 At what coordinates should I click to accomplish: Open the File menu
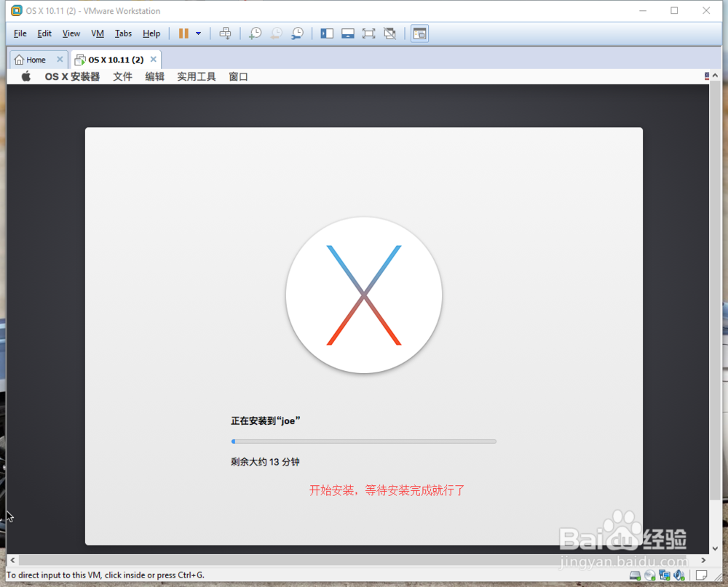click(x=20, y=33)
